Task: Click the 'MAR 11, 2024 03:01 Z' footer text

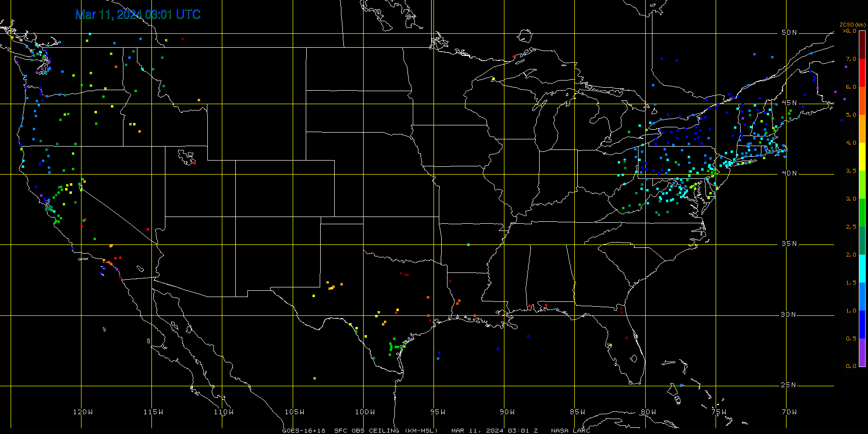Action: [x=495, y=431]
